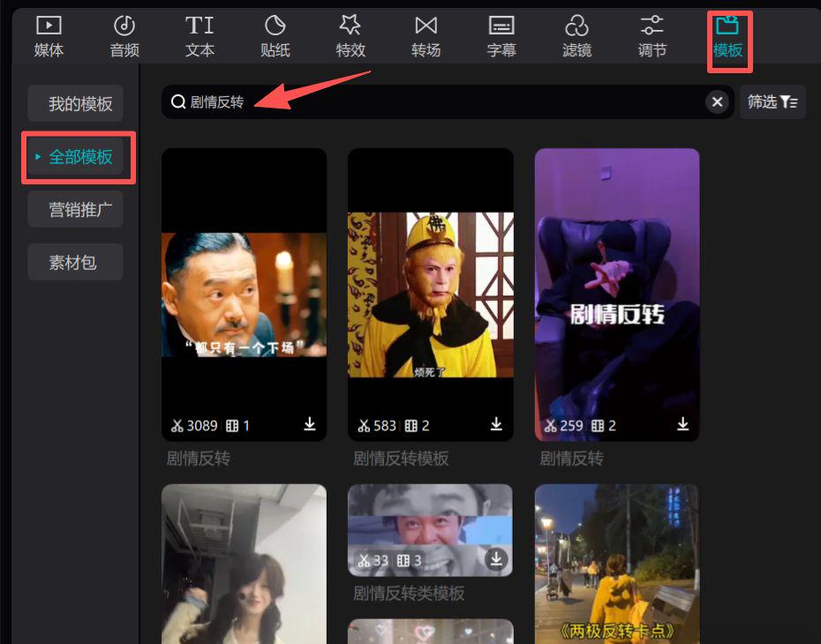
Task: Collapse the 全部模板 tree item
Action: (x=36, y=157)
